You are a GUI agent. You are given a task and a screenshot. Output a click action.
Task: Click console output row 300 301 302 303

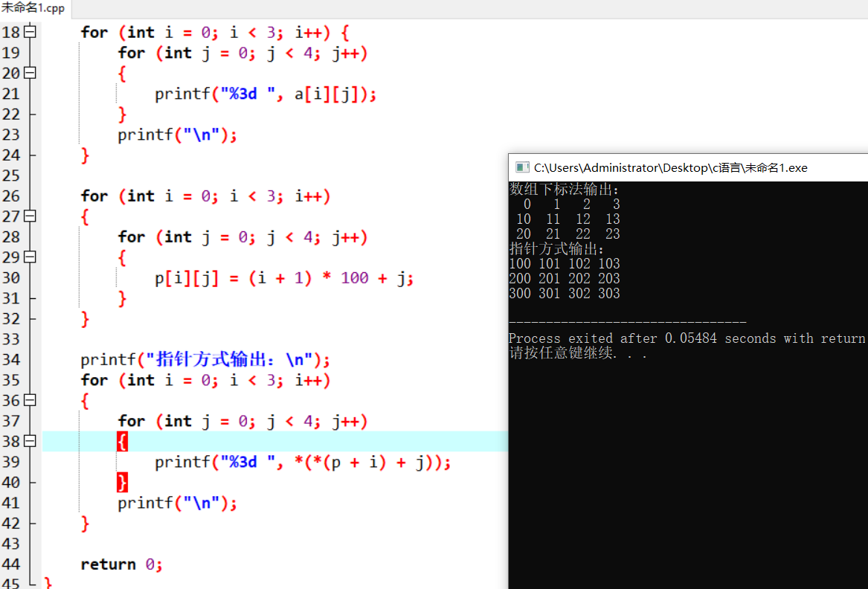coord(565,294)
